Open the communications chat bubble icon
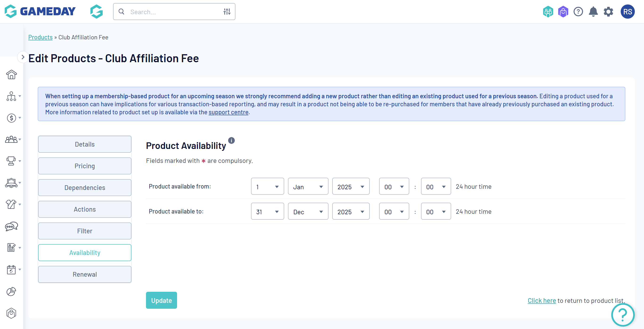 point(11,226)
